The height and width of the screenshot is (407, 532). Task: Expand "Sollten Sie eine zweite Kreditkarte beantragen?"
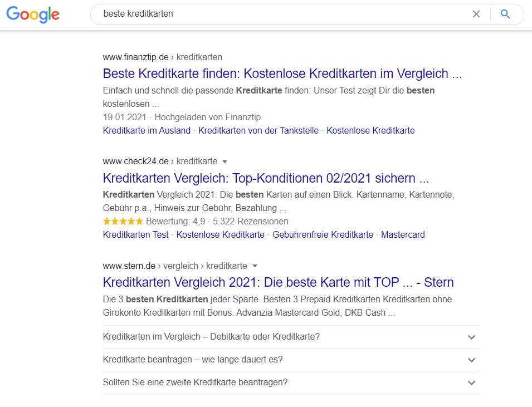(471, 383)
